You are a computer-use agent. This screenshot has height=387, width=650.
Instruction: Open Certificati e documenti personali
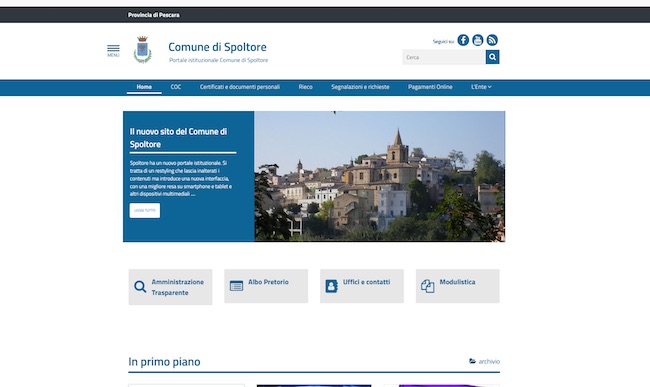pos(240,87)
